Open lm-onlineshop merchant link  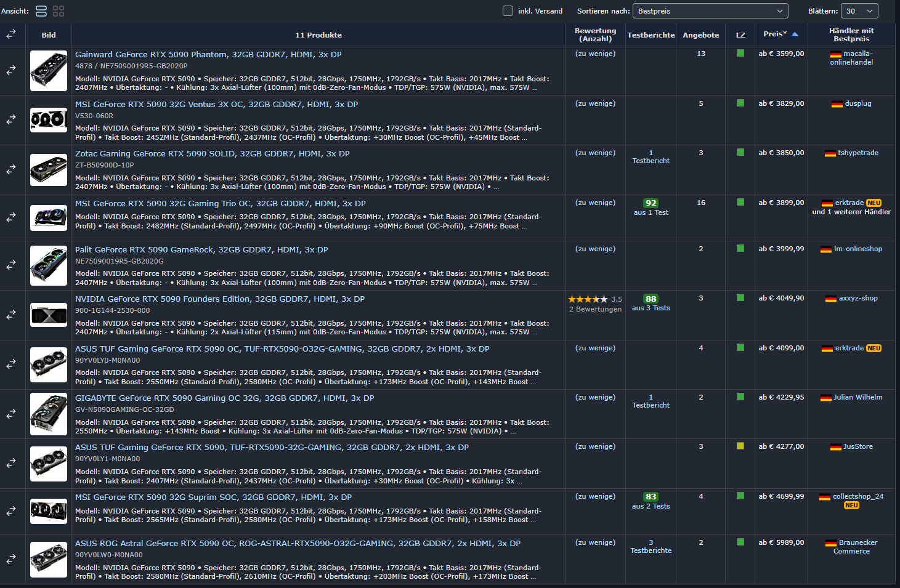coord(858,249)
